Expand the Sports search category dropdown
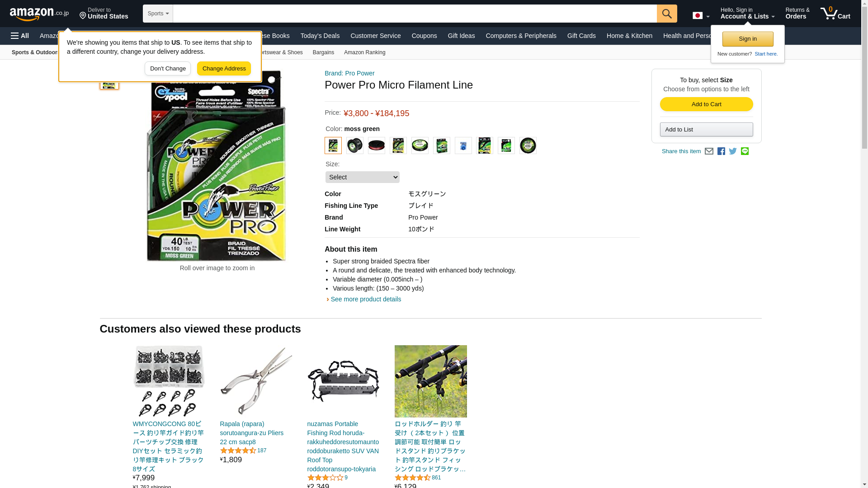The height and width of the screenshot is (488, 868). (x=158, y=14)
